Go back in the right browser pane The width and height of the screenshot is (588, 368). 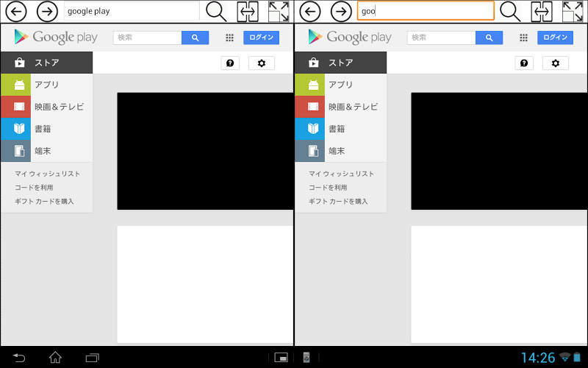tap(309, 12)
